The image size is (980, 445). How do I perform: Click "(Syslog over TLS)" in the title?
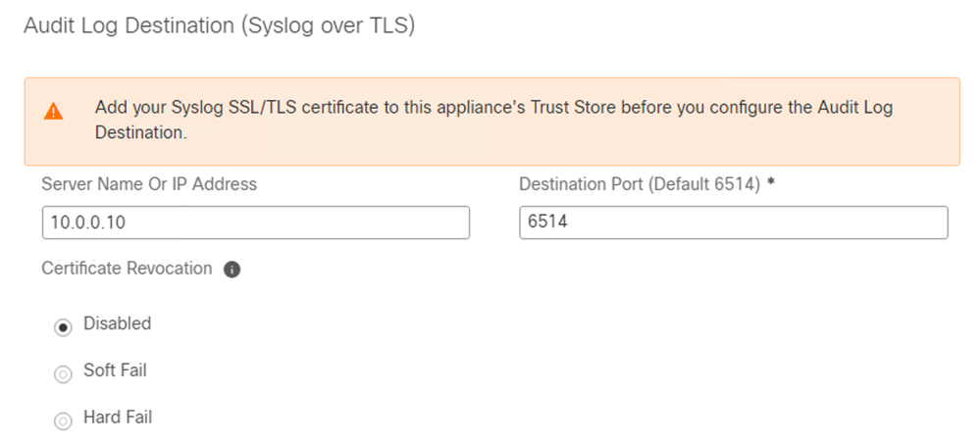(x=327, y=26)
